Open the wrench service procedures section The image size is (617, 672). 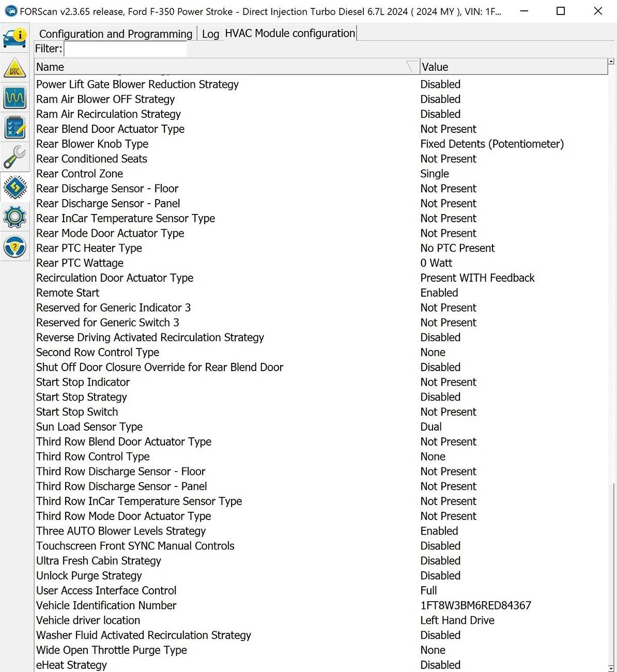click(x=15, y=157)
